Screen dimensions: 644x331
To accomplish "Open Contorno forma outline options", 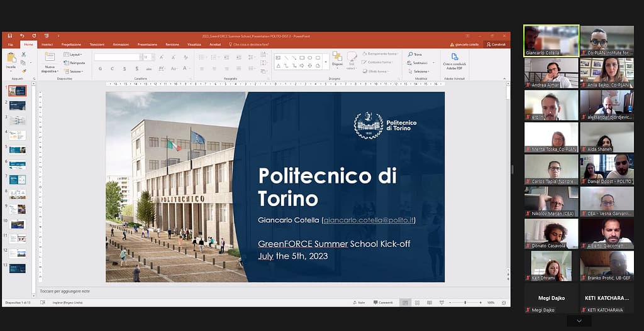I will 378,62.
